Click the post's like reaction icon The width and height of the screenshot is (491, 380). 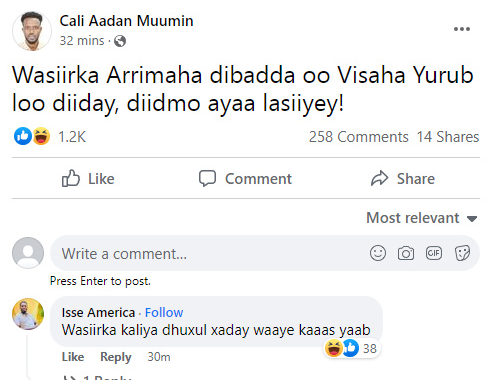coord(23,136)
